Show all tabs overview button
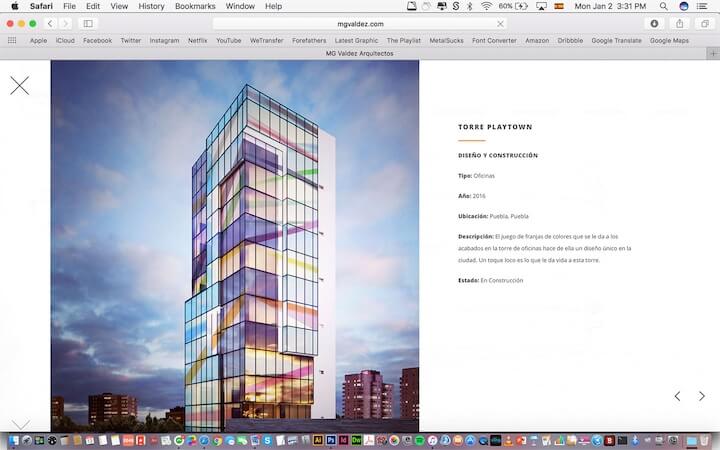720x450 pixels. click(x=704, y=23)
